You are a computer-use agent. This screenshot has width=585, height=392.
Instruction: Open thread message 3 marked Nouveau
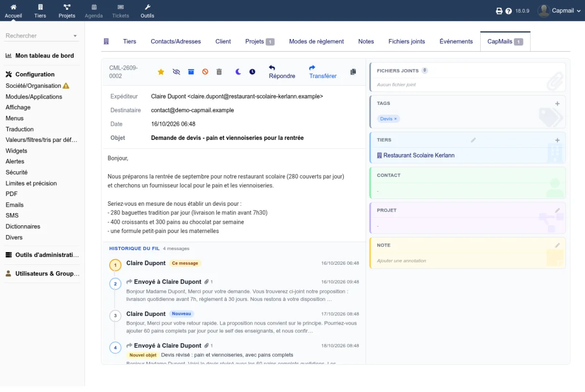(x=234, y=322)
